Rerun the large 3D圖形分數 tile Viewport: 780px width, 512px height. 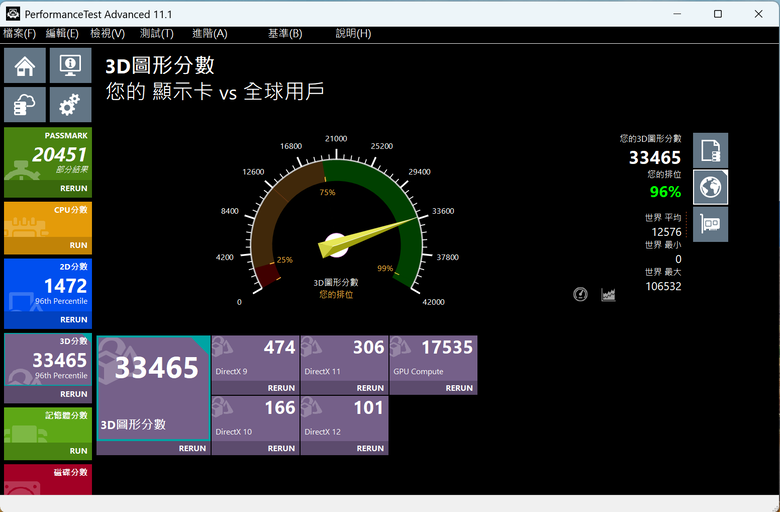click(192, 448)
